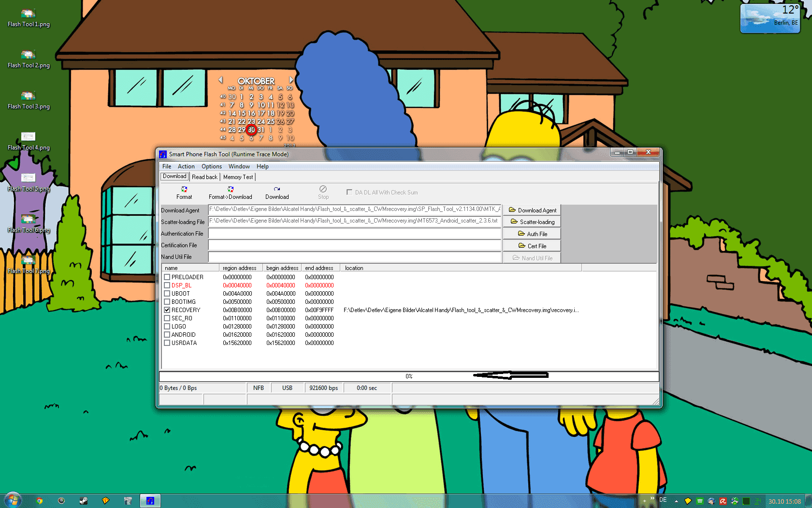Viewport: 812px width, 508px height.
Task: Uncheck the RECOVERY checkbox
Action: 167,310
